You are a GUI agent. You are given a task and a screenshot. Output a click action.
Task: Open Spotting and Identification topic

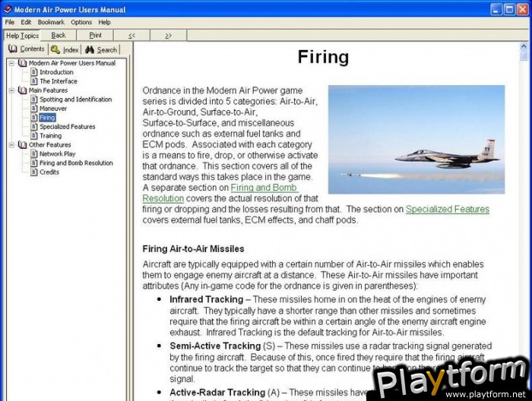point(76,99)
